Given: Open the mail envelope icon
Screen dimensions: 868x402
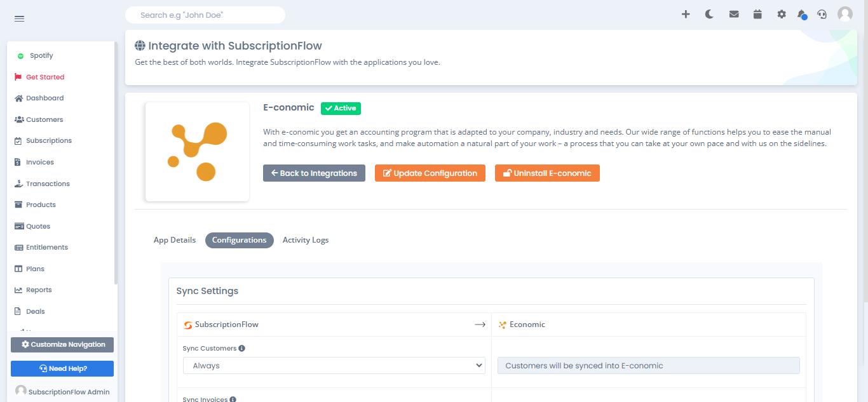Looking at the screenshot, I should (734, 14).
